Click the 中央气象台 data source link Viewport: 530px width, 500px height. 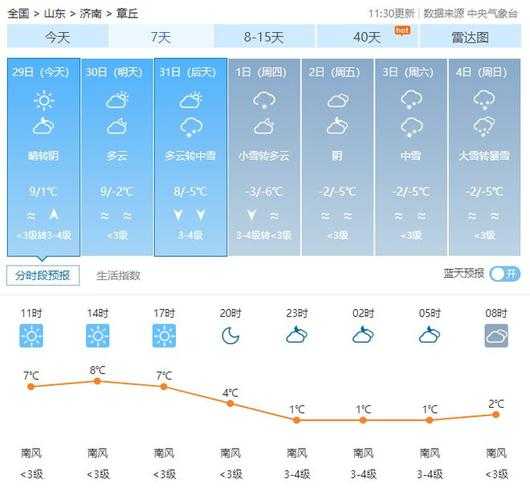[x=492, y=14]
